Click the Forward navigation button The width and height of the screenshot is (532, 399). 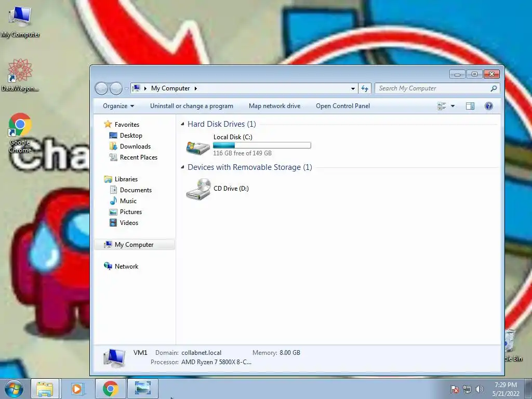click(x=116, y=88)
